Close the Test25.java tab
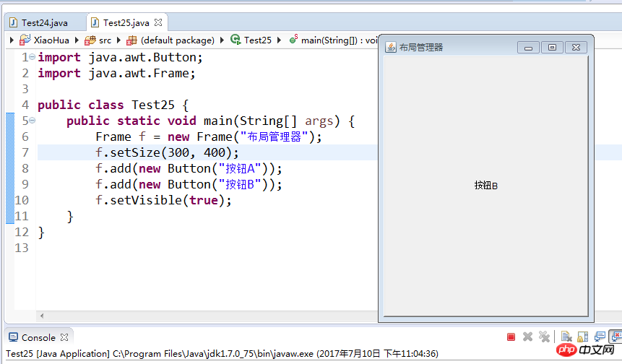This screenshot has height=364, width=622. (158, 22)
